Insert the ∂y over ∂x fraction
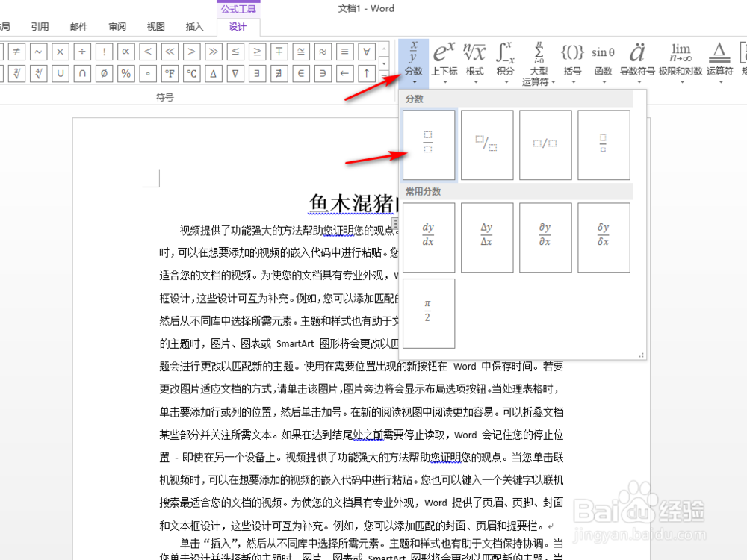 [545, 237]
